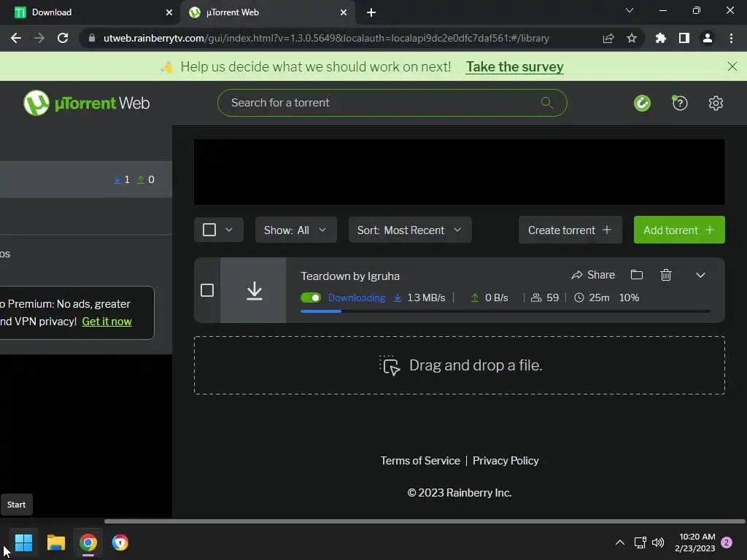This screenshot has width=747, height=560.
Task: Open the notification count badge
Action: tap(727, 542)
